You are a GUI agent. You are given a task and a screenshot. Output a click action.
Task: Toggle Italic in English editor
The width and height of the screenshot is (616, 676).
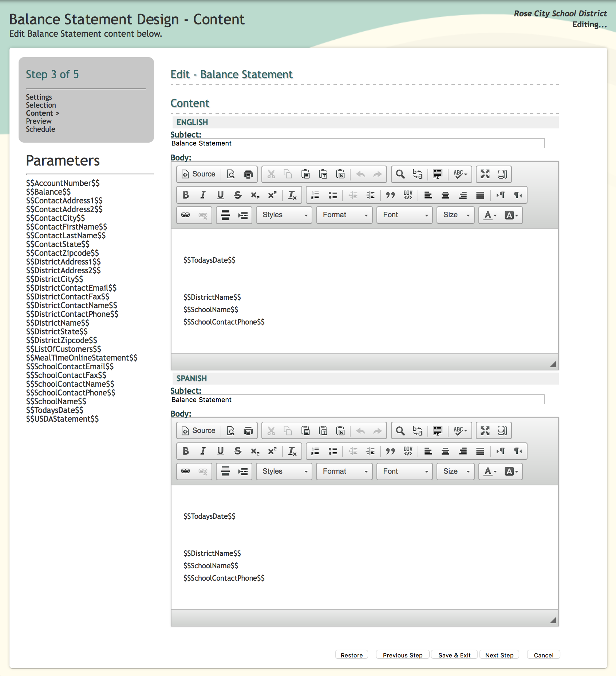click(x=203, y=195)
